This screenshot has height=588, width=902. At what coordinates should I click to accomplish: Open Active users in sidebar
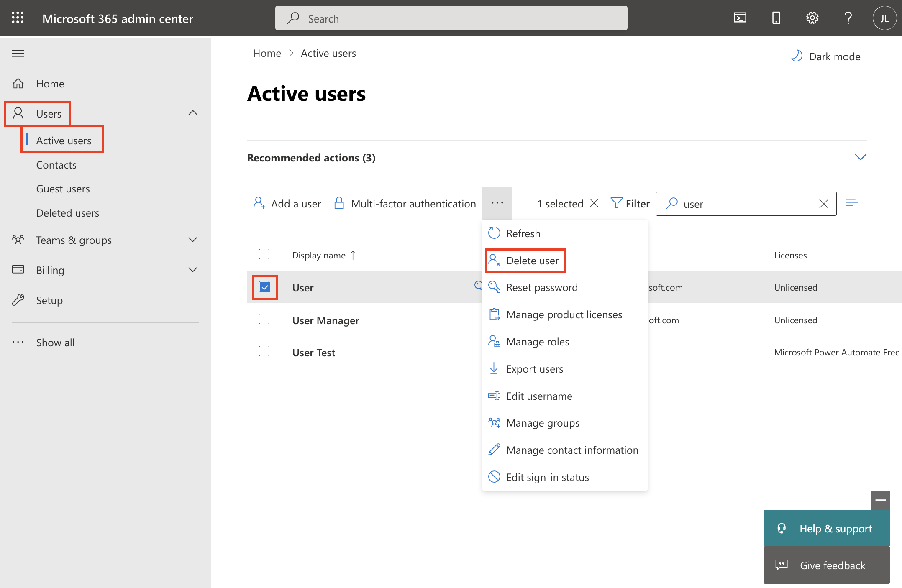pyautogui.click(x=64, y=140)
